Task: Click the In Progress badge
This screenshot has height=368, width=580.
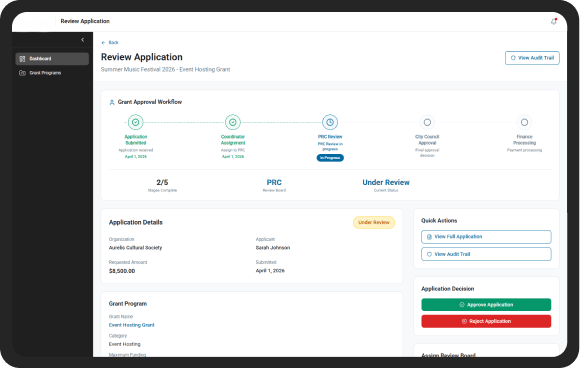Action: [330, 158]
